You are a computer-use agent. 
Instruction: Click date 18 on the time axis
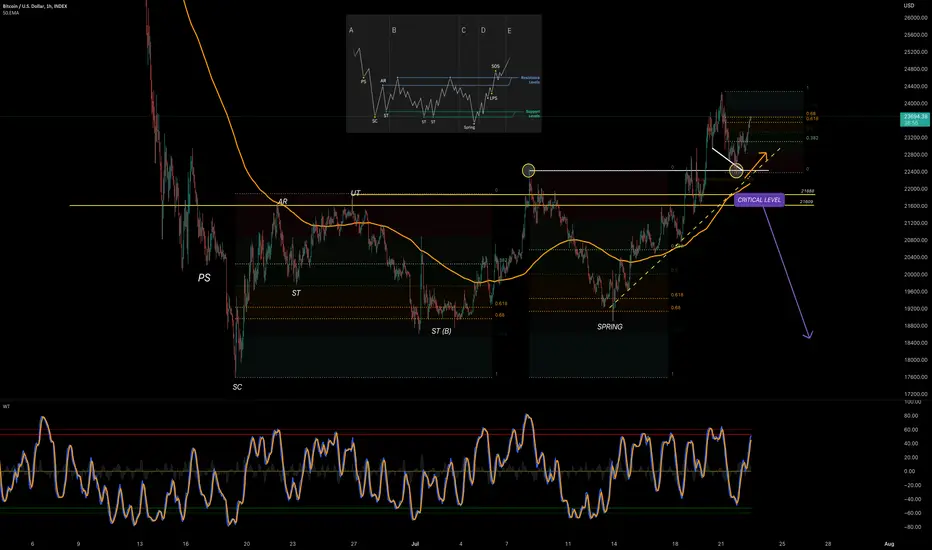point(675,544)
